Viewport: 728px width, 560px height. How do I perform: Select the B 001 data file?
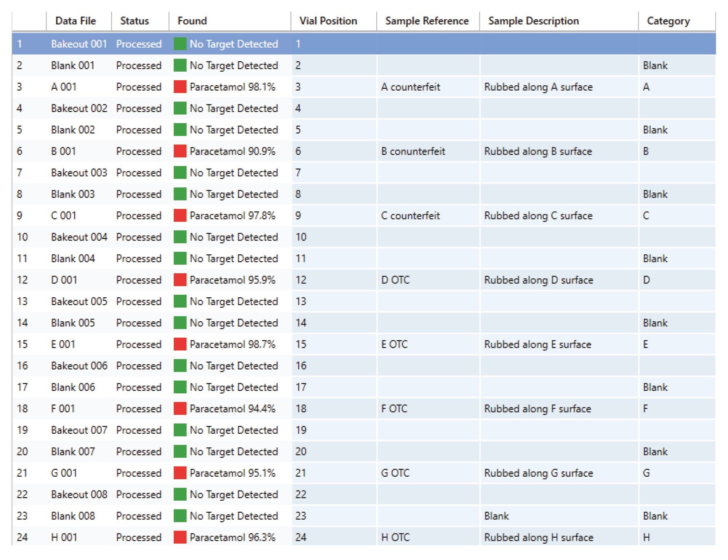(x=63, y=151)
